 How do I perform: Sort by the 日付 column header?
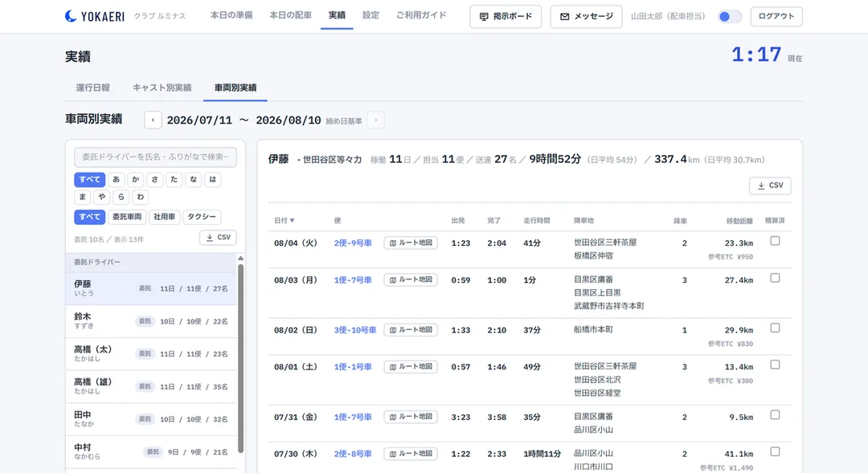point(284,220)
